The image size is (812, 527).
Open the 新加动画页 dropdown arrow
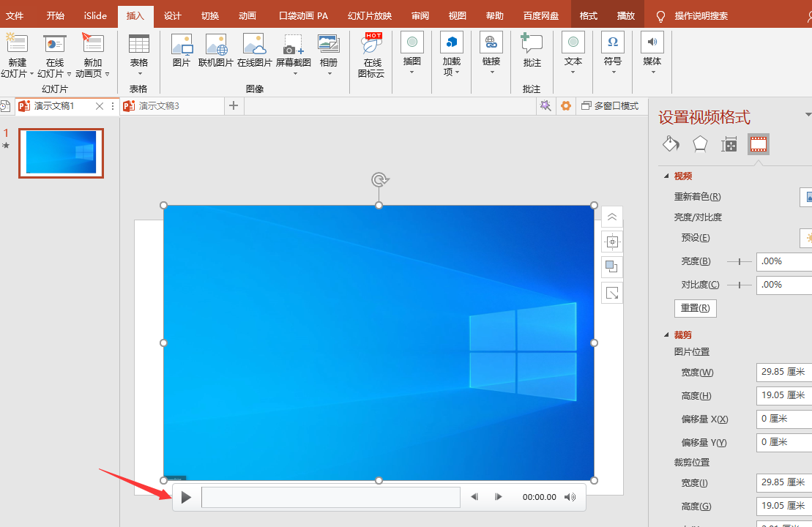[107, 74]
